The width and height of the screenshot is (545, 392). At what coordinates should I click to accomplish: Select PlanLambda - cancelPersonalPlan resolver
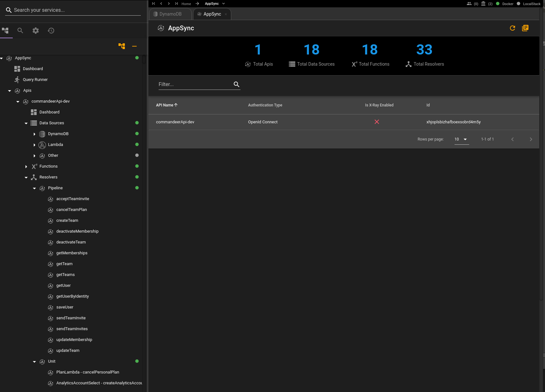[x=88, y=372]
